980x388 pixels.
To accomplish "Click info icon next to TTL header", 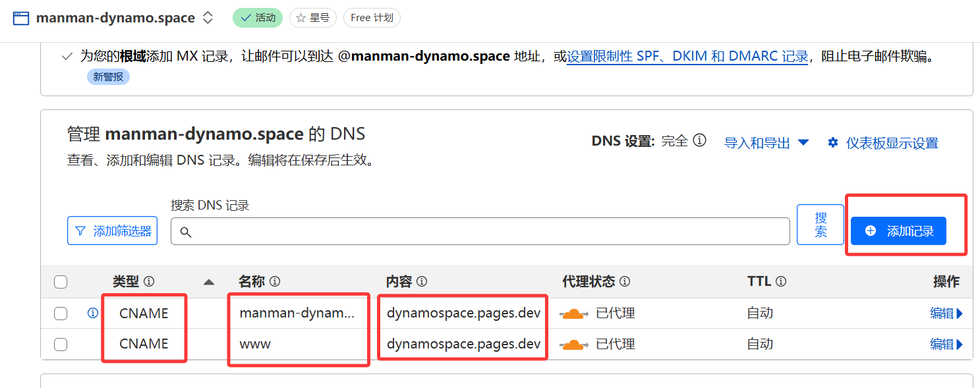I will click(x=781, y=281).
